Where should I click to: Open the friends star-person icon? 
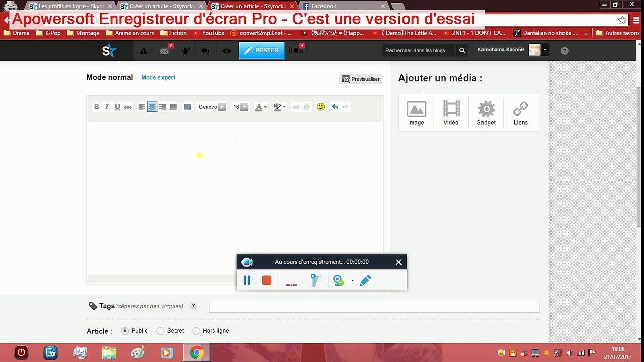[x=186, y=51]
